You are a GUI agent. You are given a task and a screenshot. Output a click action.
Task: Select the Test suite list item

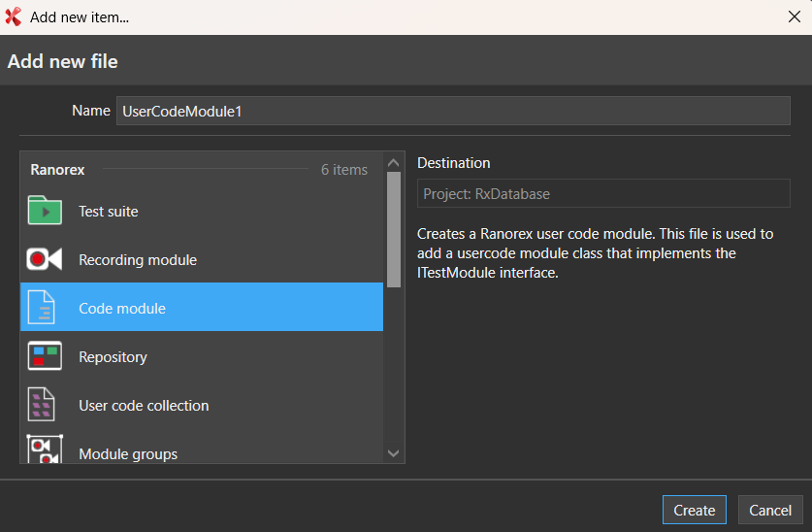tap(108, 212)
